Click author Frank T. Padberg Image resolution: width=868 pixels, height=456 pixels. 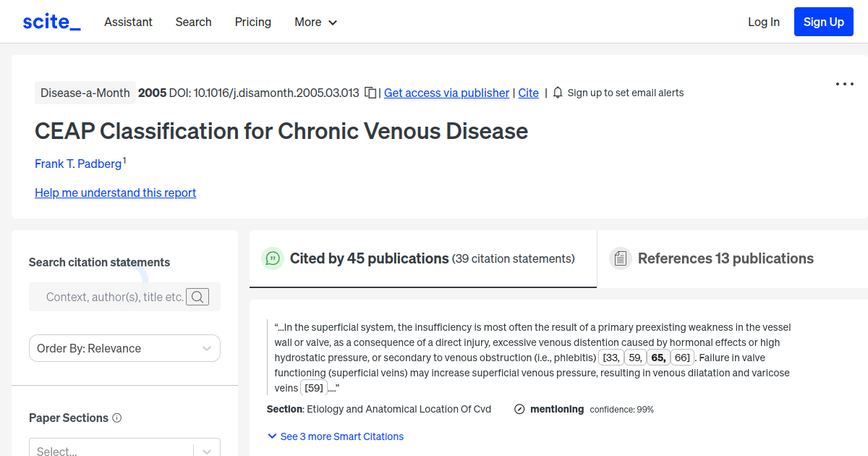(x=78, y=164)
